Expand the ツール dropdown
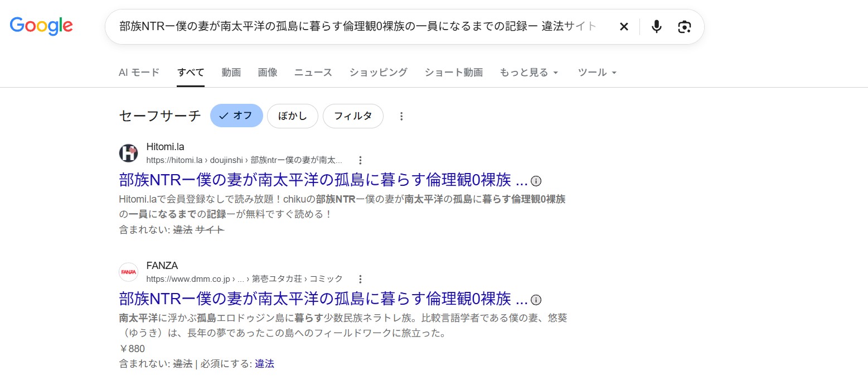868x389 pixels. click(598, 72)
